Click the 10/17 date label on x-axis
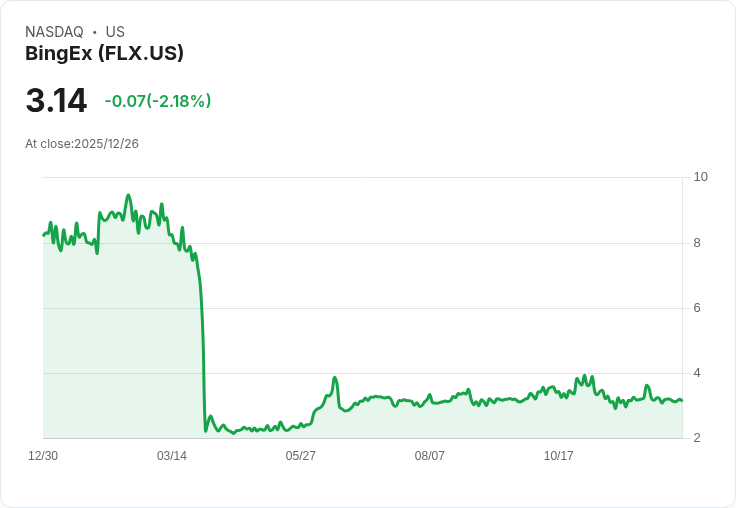This screenshot has width=736, height=508. (558, 456)
